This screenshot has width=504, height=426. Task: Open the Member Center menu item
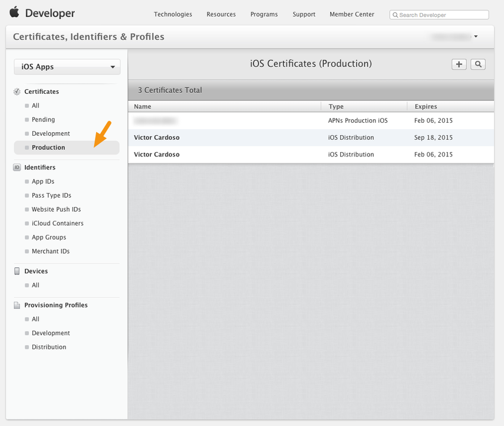[351, 14]
